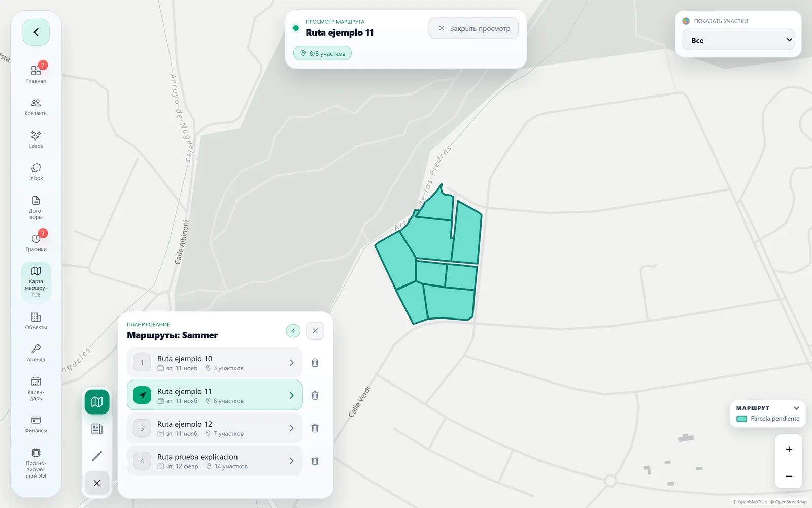
Task: Collapse the Маршрут legend panel
Action: pos(796,408)
